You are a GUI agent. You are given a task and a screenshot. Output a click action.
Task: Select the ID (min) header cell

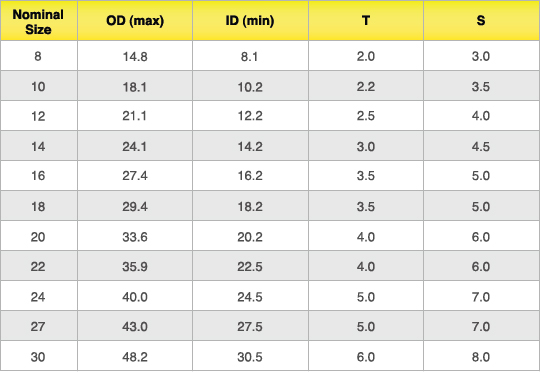[x=250, y=21]
